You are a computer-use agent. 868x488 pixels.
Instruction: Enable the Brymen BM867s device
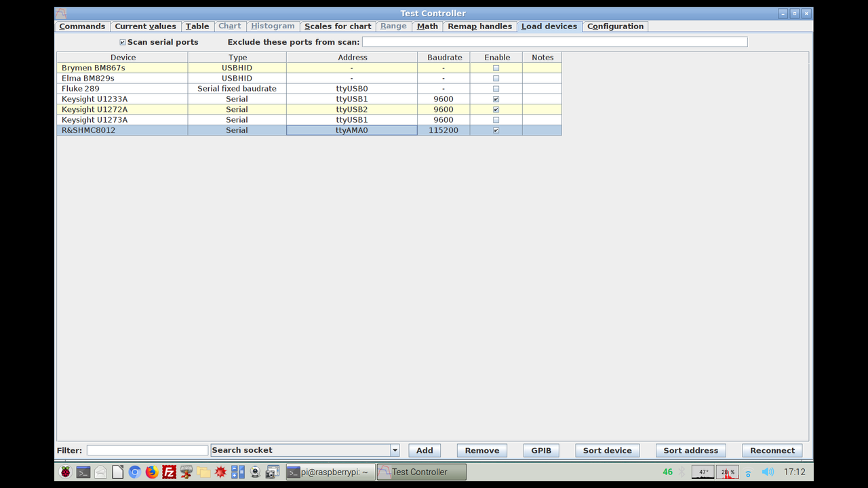click(x=496, y=68)
